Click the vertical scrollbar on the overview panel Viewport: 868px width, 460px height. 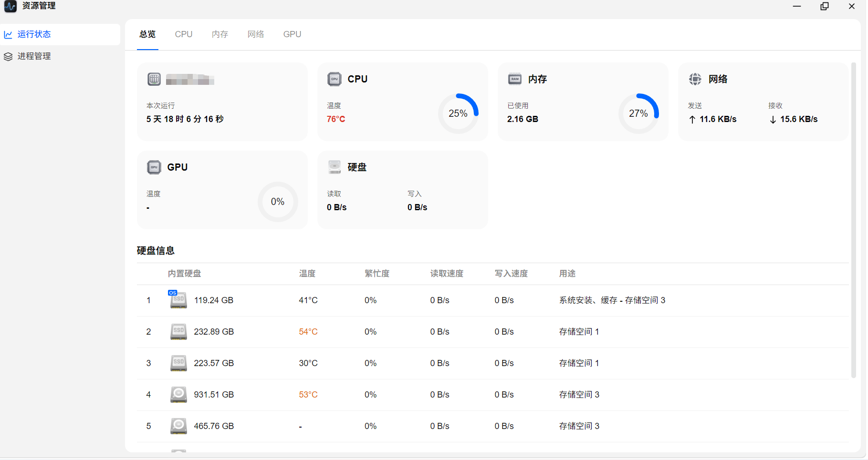coord(854,220)
